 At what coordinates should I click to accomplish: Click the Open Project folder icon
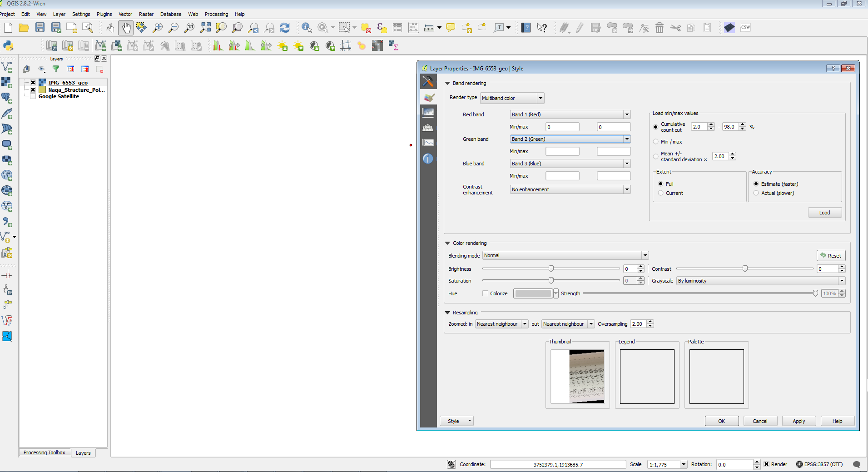click(24, 28)
